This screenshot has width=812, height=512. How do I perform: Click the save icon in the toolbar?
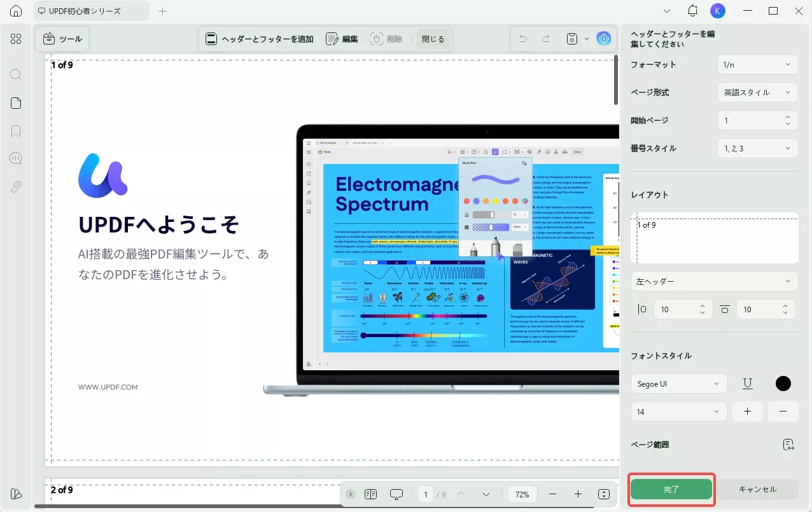coord(572,39)
